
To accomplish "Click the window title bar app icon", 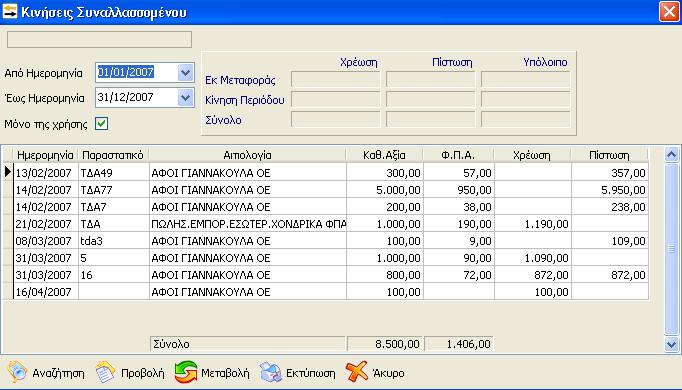I will tap(10, 11).
